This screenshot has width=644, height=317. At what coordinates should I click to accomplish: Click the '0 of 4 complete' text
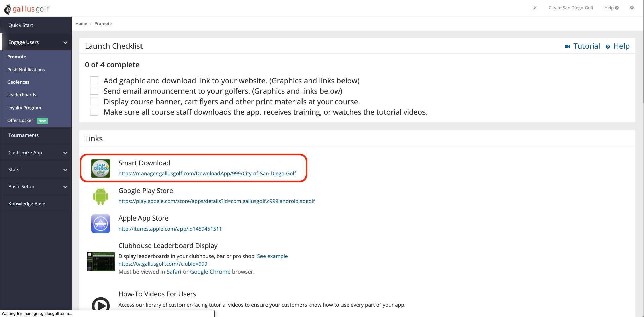click(x=112, y=65)
